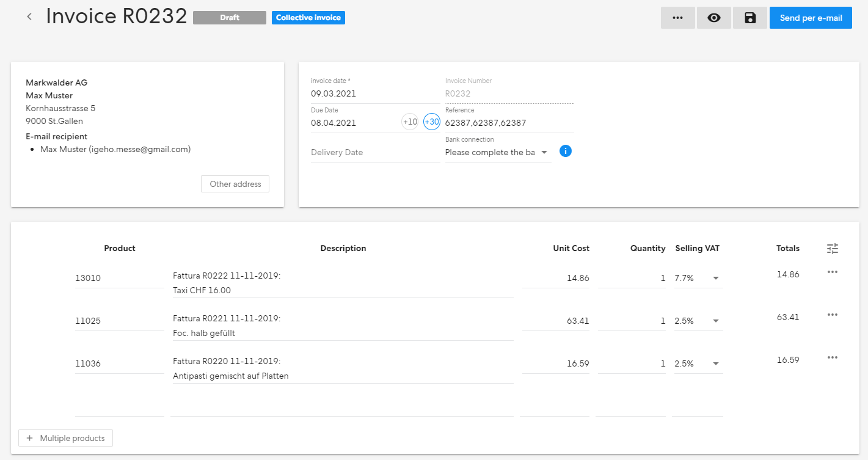
Task: Open the three-dots menu in top toolbar
Action: (x=677, y=18)
